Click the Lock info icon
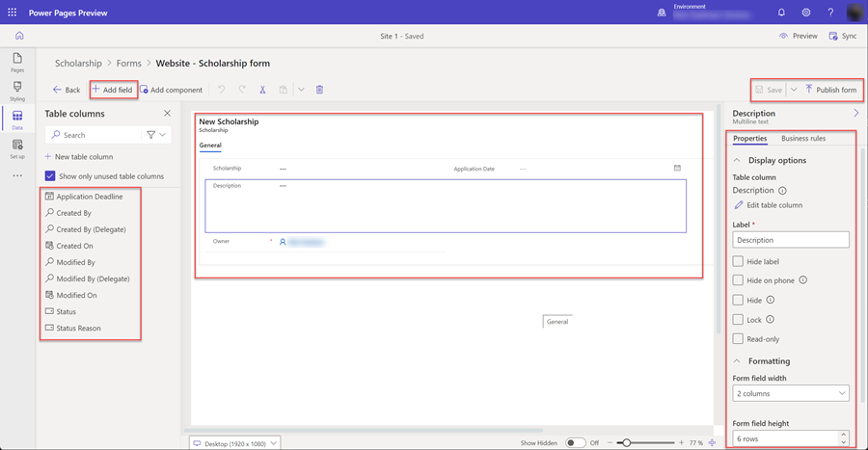This screenshot has height=450, width=868. (770, 320)
